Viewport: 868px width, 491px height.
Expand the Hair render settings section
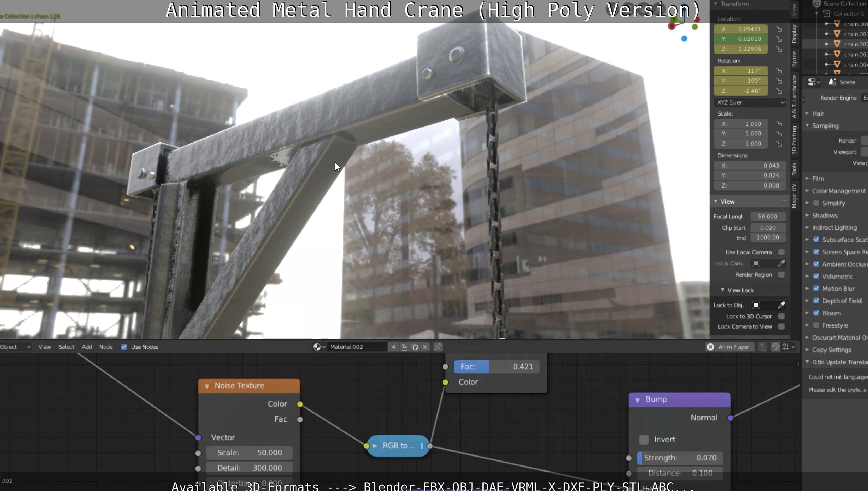point(807,113)
